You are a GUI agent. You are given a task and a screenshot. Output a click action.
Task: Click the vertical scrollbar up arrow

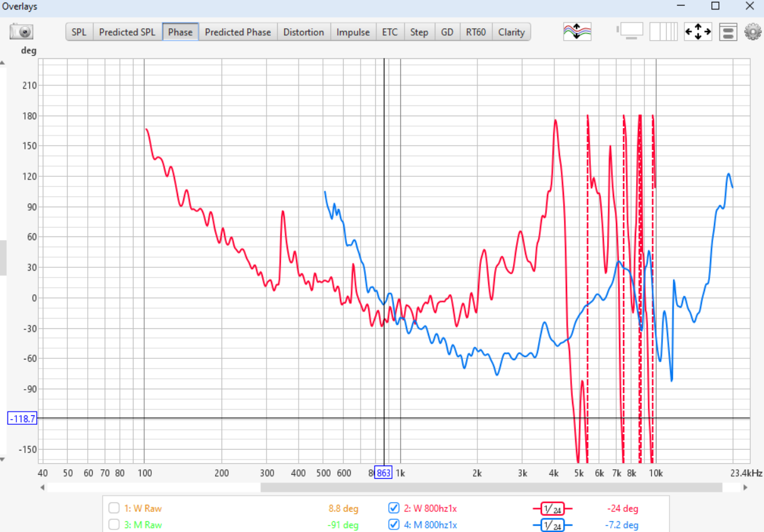(x=3, y=63)
